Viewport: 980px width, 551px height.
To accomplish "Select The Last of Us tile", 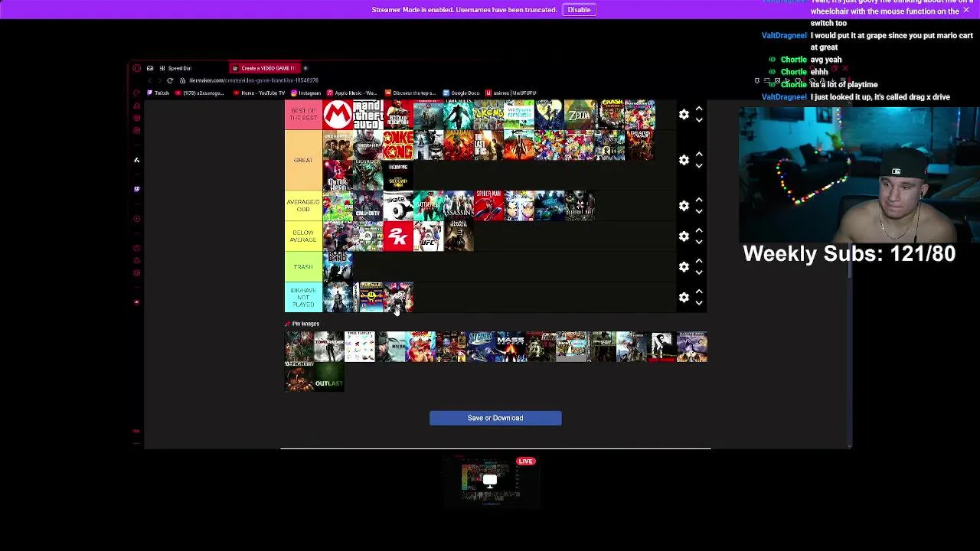I will (488, 145).
